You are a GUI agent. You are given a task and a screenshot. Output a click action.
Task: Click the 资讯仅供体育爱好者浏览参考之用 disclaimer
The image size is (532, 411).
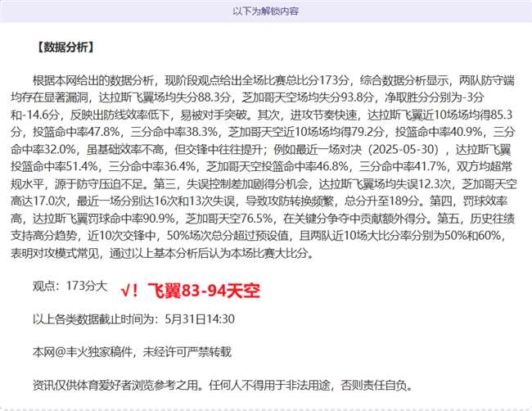point(223,385)
